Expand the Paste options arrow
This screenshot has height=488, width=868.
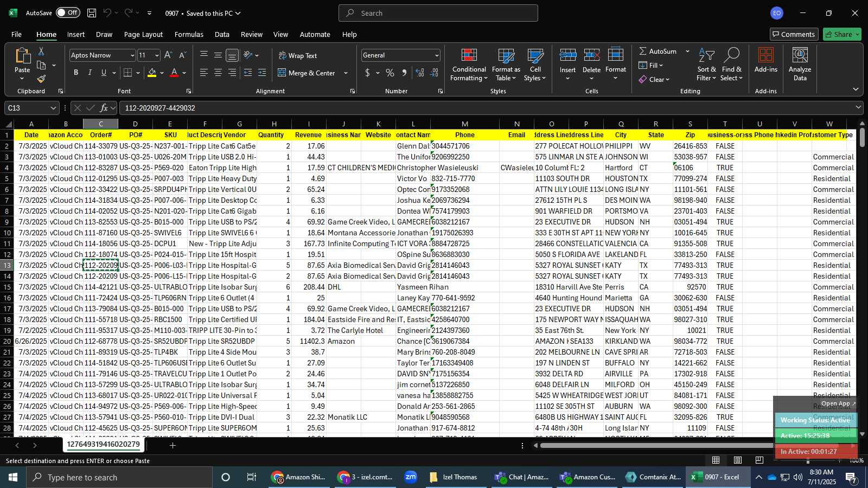[x=22, y=79]
